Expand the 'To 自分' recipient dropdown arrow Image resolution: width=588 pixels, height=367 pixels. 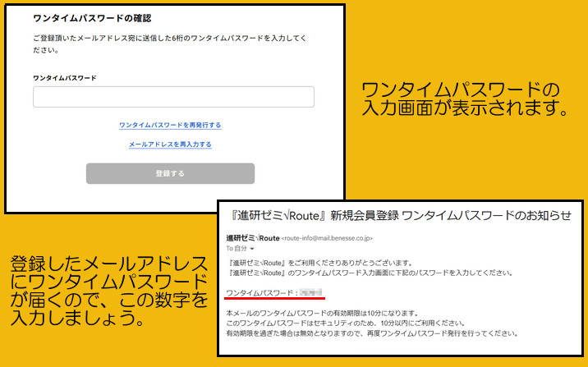pos(252,249)
